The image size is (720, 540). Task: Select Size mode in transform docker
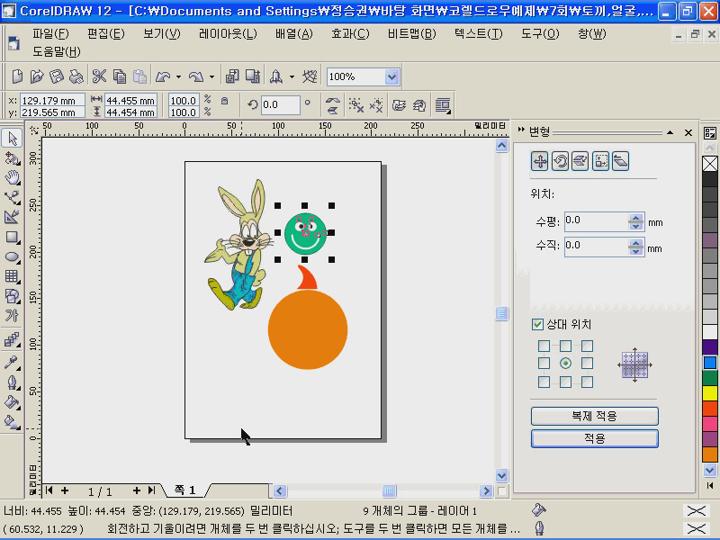[601, 161]
